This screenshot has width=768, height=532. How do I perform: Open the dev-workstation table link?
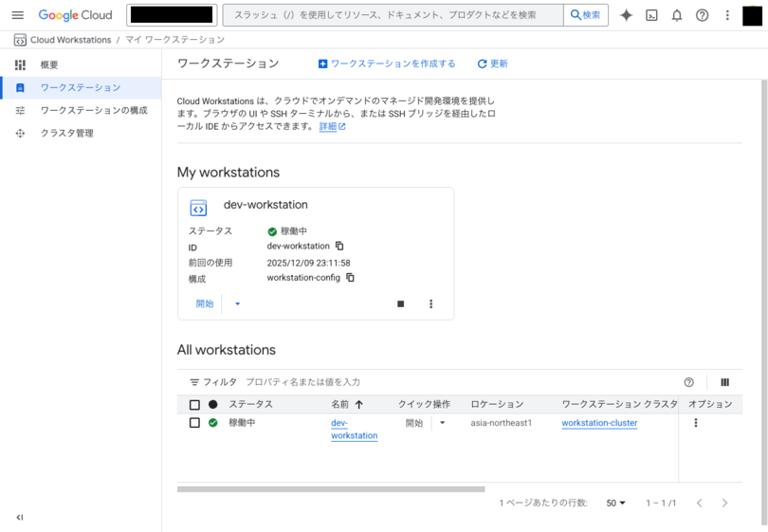pyautogui.click(x=354, y=430)
